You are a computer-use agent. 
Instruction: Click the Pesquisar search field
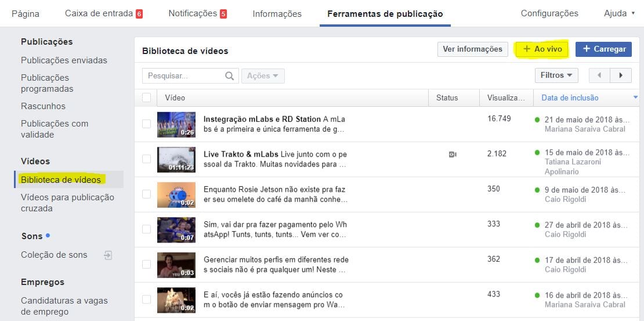click(x=183, y=75)
